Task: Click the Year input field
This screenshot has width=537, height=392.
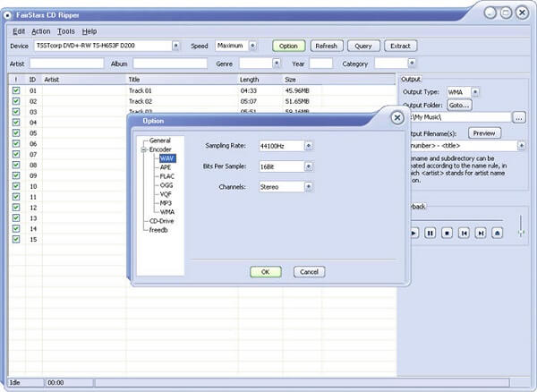Action: click(x=321, y=64)
